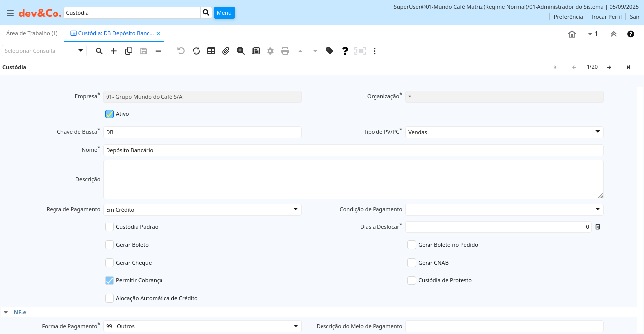Uncheck the Ativo checkbox
Image resolution: width=644 pixels, height=334 pixels.
click(109, 114)
